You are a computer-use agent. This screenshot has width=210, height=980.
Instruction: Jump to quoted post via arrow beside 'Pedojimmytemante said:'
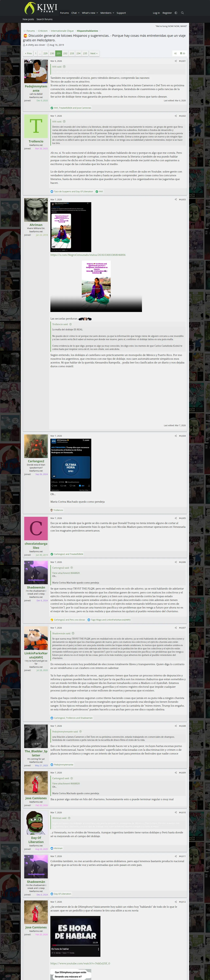click(80, 731)
